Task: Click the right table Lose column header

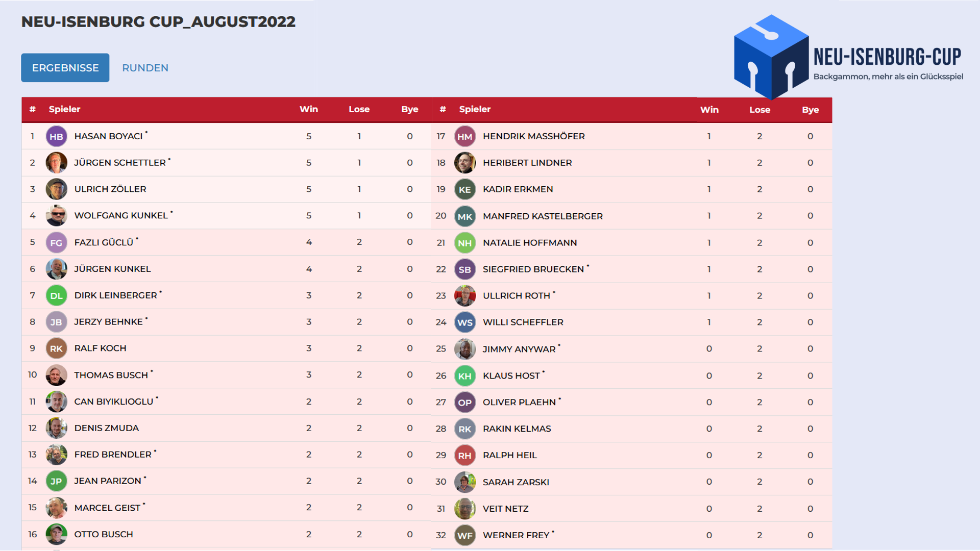Action: pos(759,110)
